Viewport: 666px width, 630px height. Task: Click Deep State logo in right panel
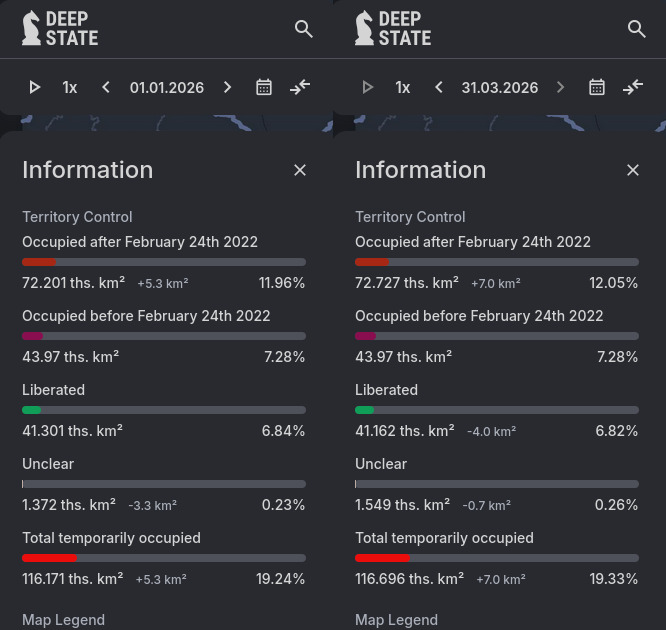[x=393, y=29]
